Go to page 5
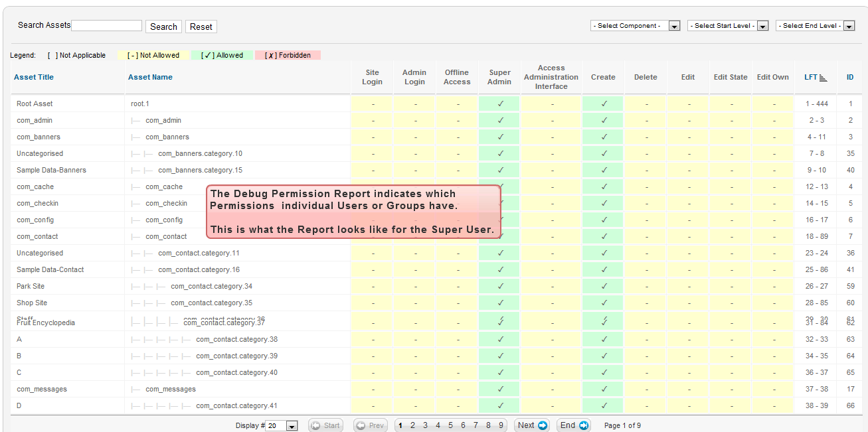Screen dimensions: 868x432 click(x=450, y=425)
